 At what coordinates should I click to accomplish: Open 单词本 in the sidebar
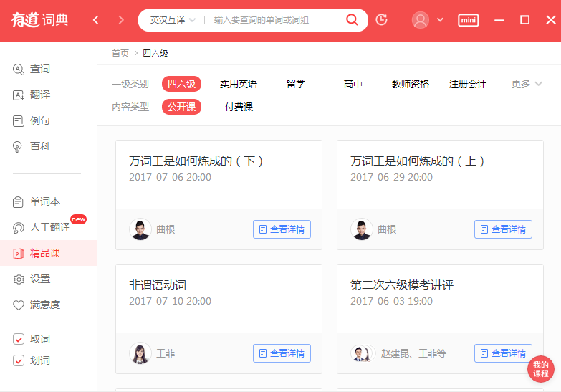pyautogui.click(x=44, y=201)
